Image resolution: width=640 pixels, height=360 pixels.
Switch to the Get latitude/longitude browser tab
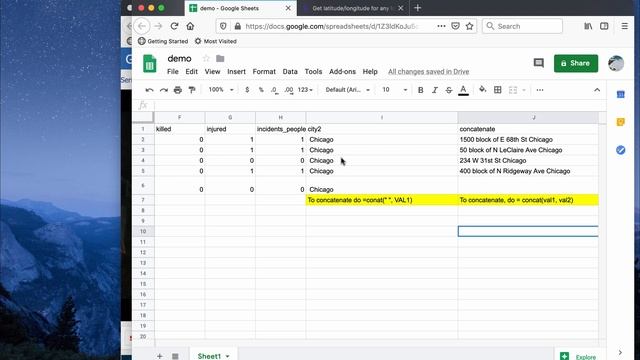coord(352,8)
